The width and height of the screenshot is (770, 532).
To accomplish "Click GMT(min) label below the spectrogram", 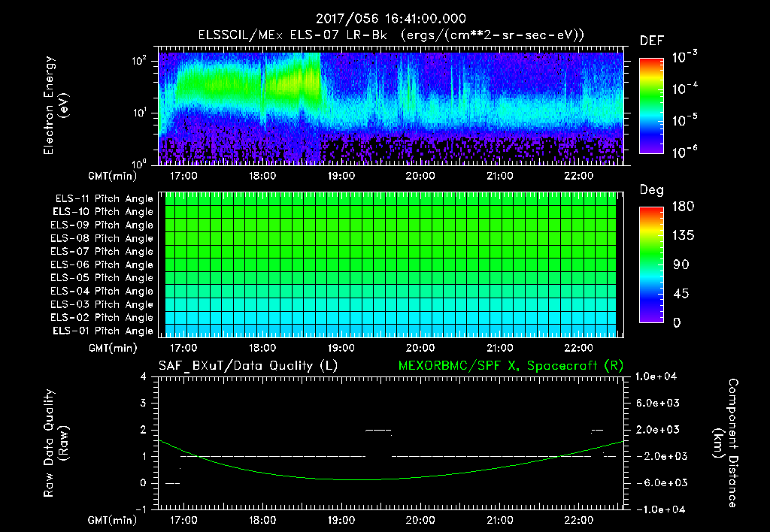I will pyautogui.click(x=113, y=176).
